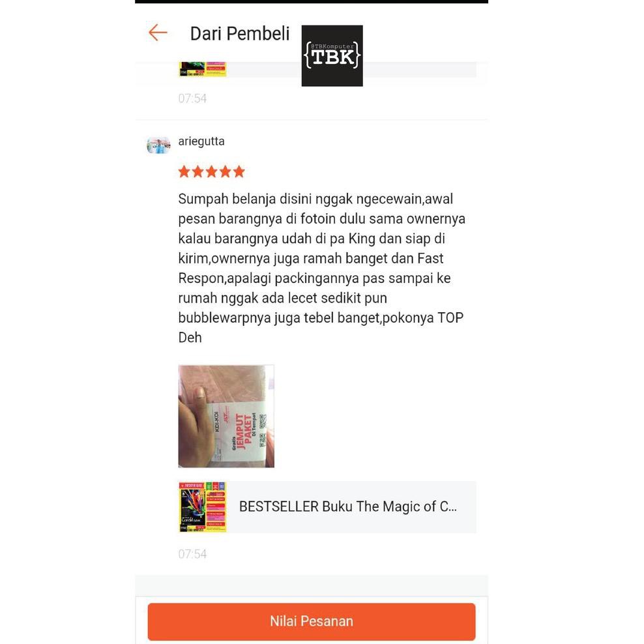The image size is (644, 644).
Task: Click the fourth rating star
Action: (225, 171)
